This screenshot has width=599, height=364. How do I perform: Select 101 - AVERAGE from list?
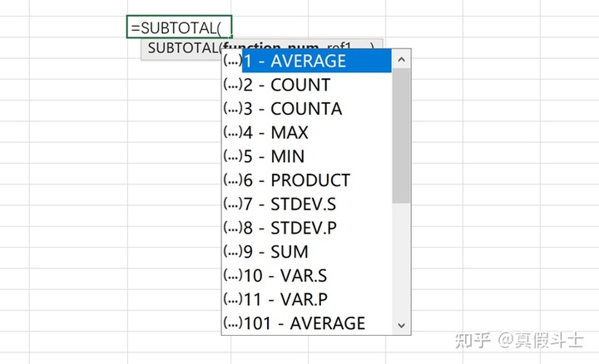[304, 323]
